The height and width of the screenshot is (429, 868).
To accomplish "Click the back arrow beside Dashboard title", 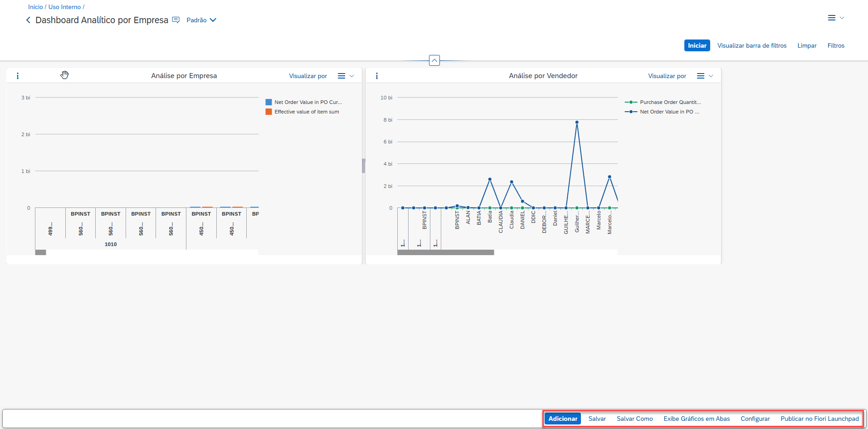I will click(x=28, y=20).
